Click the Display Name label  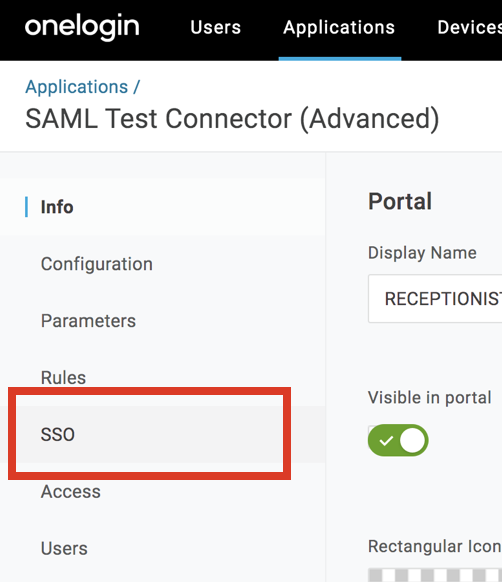coord(422,253)
